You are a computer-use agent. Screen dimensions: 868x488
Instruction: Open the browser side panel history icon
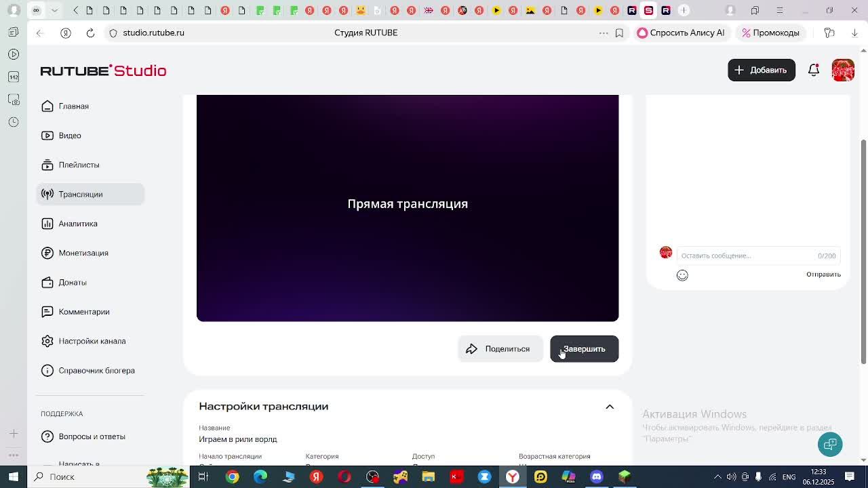[14, 122]
